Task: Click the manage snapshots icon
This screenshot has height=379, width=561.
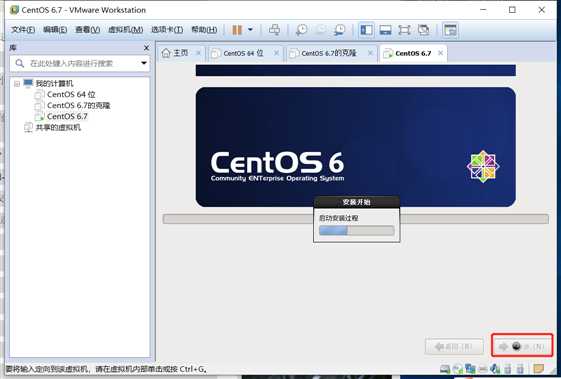Action: (339, 30)
